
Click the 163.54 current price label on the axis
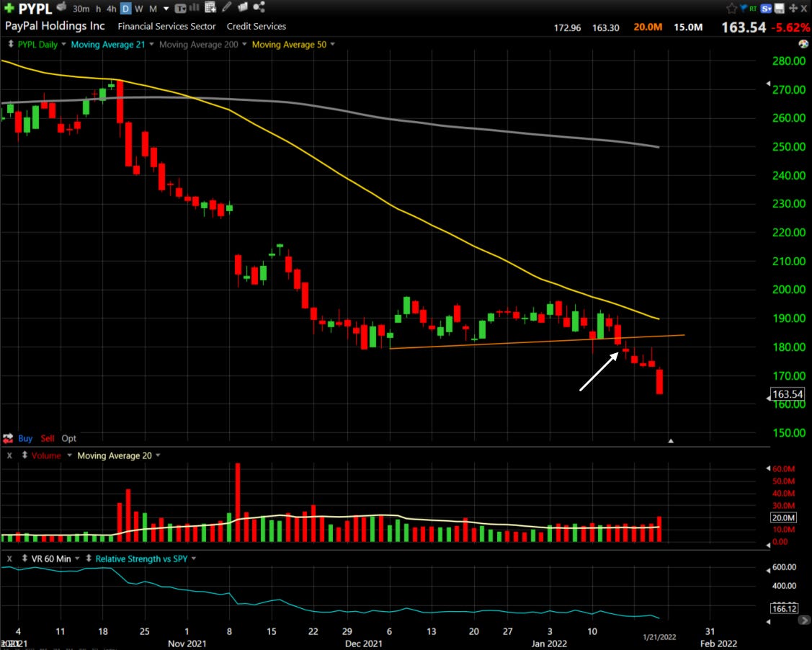tap(787, 394)
